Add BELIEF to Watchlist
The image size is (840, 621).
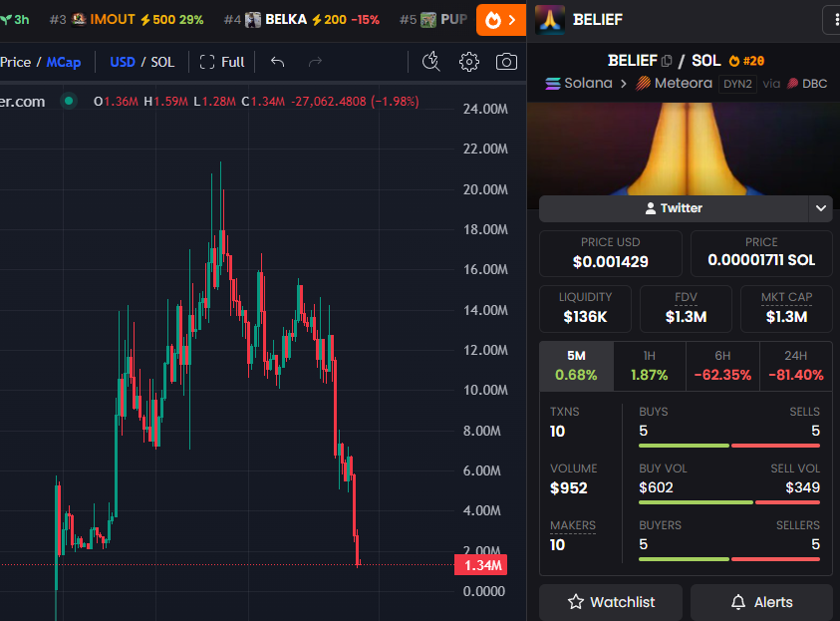coord(611,602)
